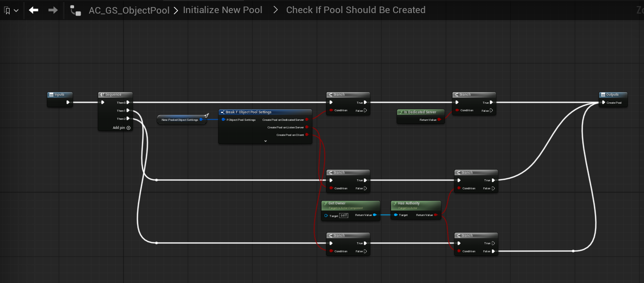This screenshot has height=283, width=644.
Task: Click the self field on Get Owner
Action: point(344,215)
